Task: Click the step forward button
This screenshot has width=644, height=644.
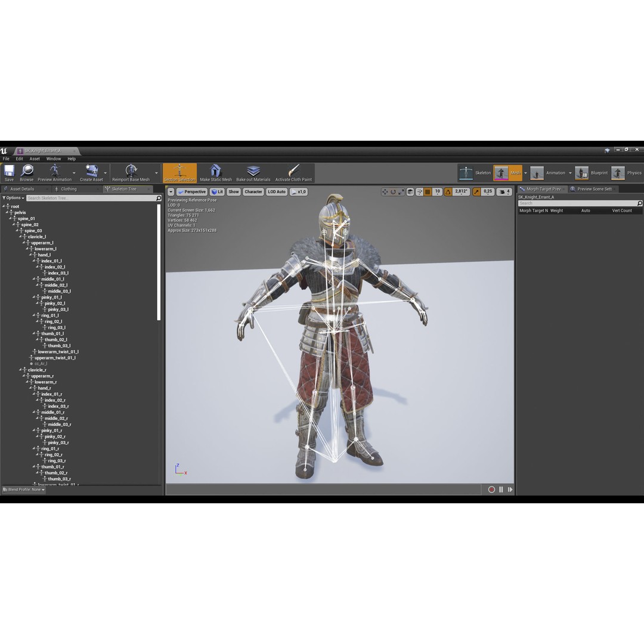Action: pyautogui.click(x=510, y=490)
